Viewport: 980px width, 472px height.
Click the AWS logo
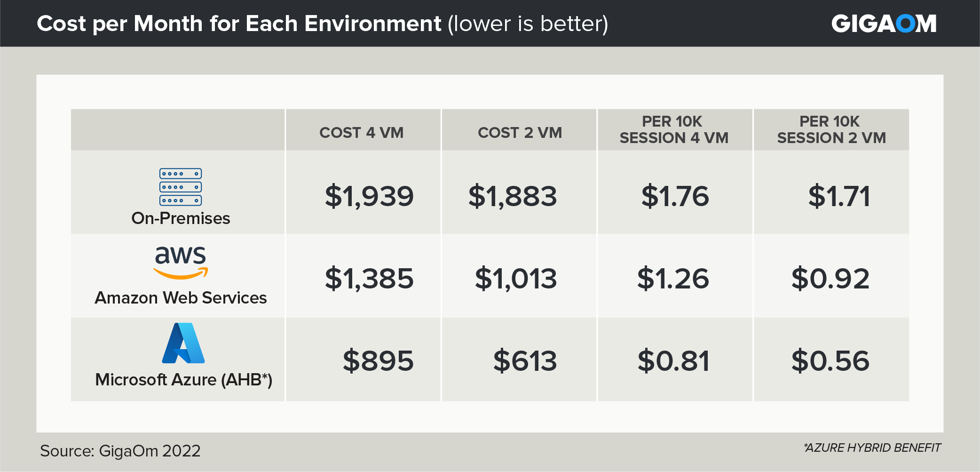(181, 262)
